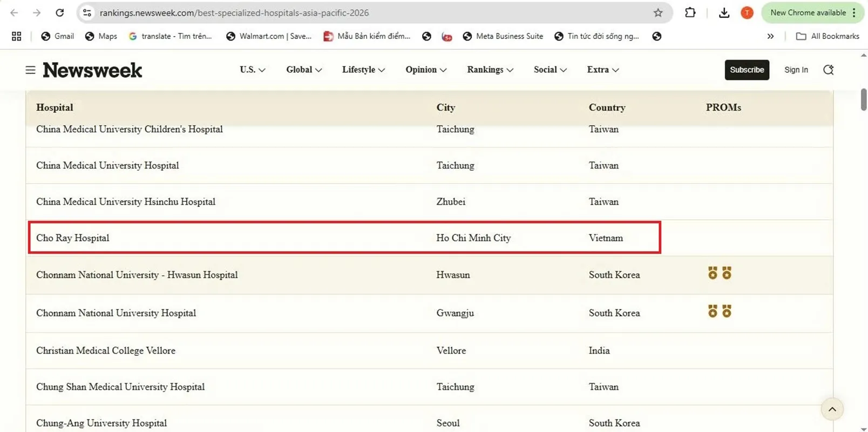Click the PROMs medals in Hwasun row
The image size is (868, 432).
click(x=720, y=273)
